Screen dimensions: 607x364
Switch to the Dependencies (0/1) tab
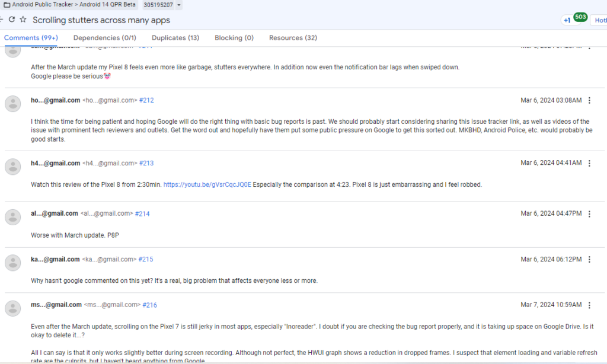click(x=105, y=37)
